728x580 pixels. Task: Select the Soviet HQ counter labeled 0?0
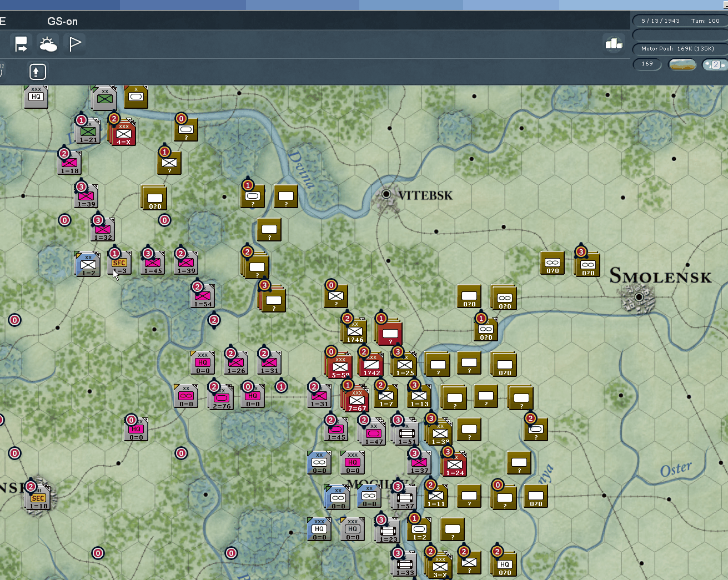[x=504, y=563]
